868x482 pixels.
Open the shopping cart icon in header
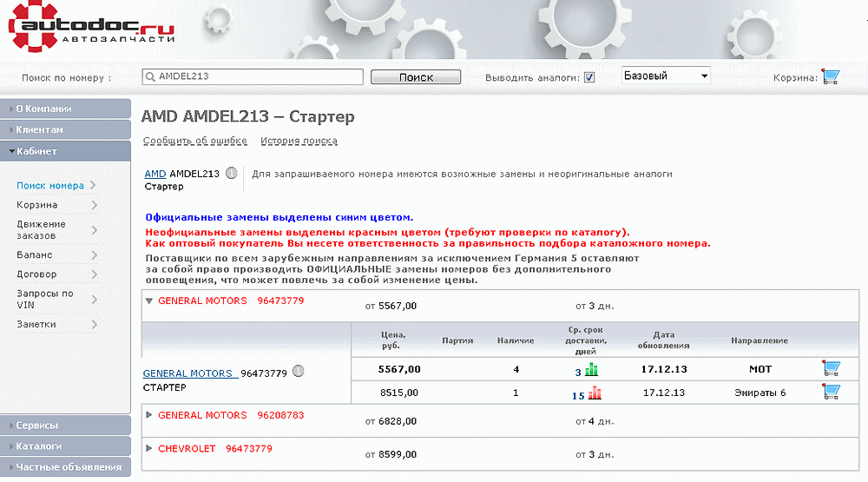[831, 77]
